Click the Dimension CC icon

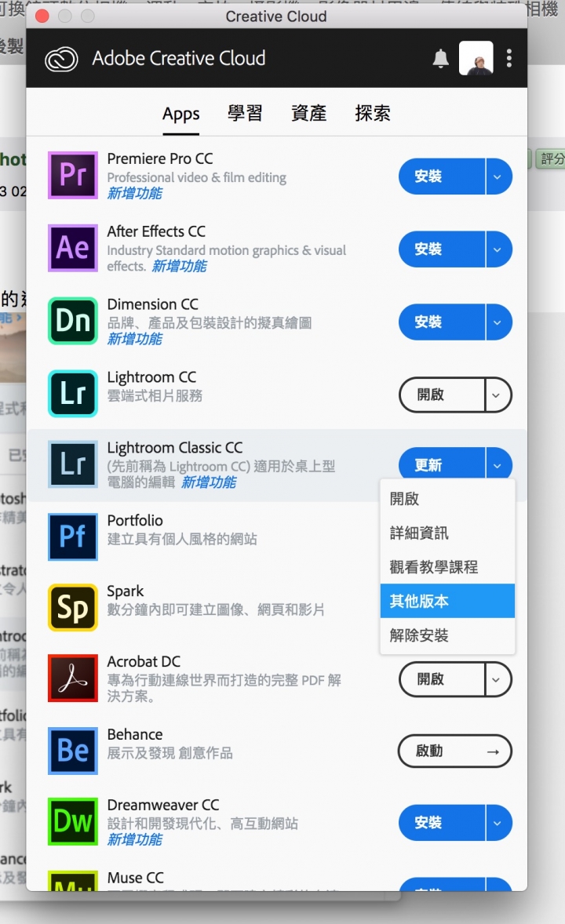click(x=72, y=321)
